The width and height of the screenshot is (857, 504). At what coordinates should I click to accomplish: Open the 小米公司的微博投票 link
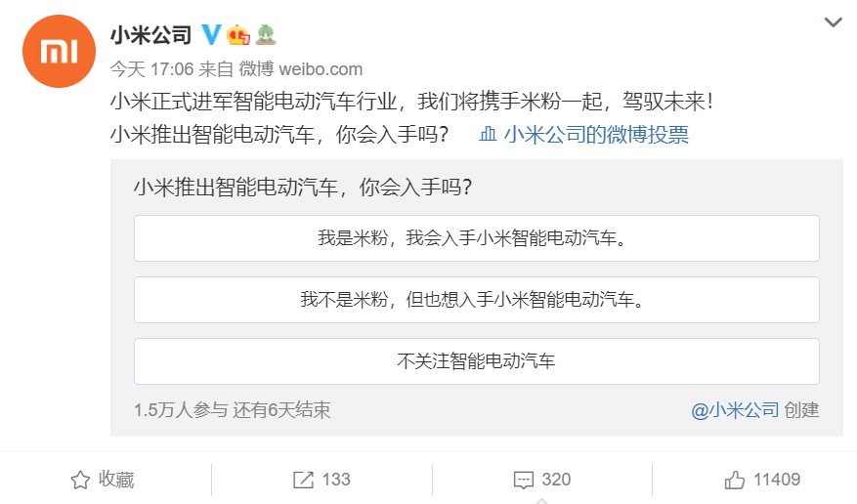click(596, 135)
